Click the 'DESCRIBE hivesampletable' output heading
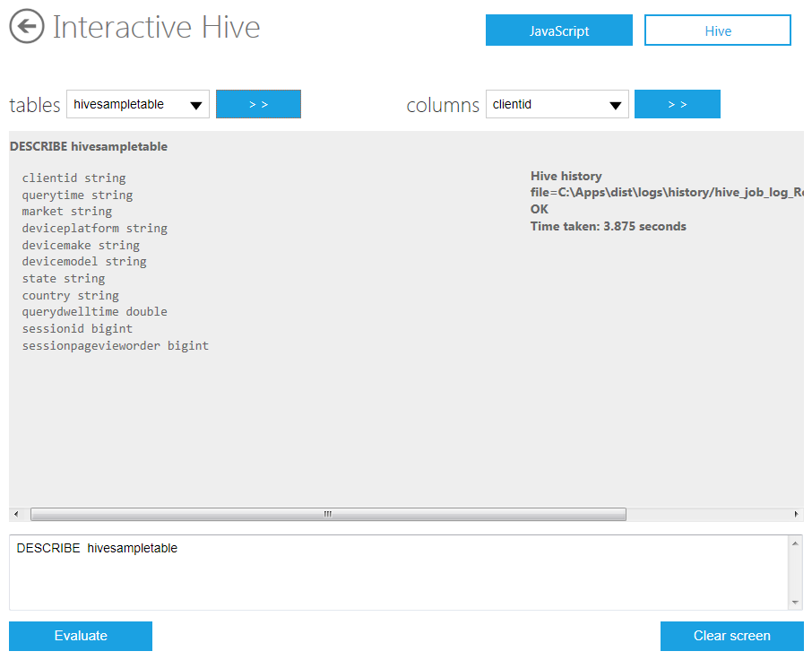 point(88,146)
